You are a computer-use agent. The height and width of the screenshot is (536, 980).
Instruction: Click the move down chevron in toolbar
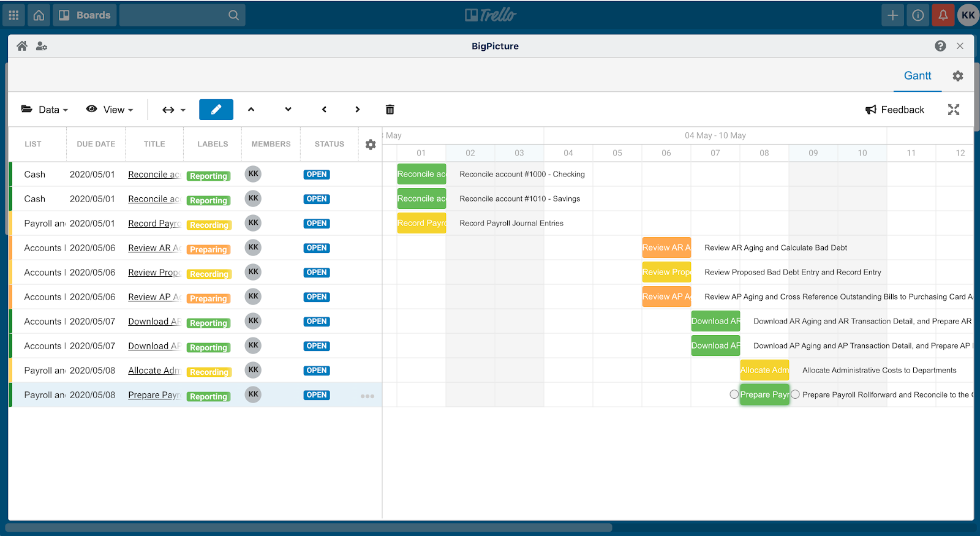click(288, 110)
